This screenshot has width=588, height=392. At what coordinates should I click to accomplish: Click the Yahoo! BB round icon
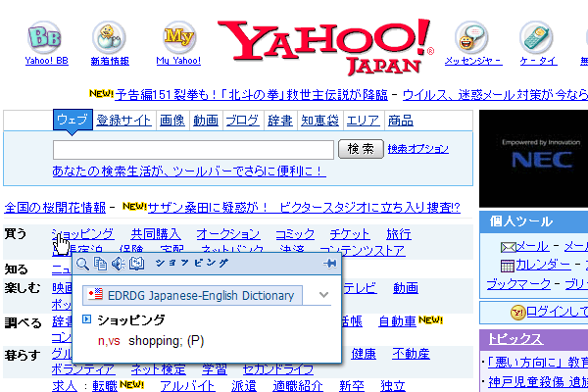45,37
